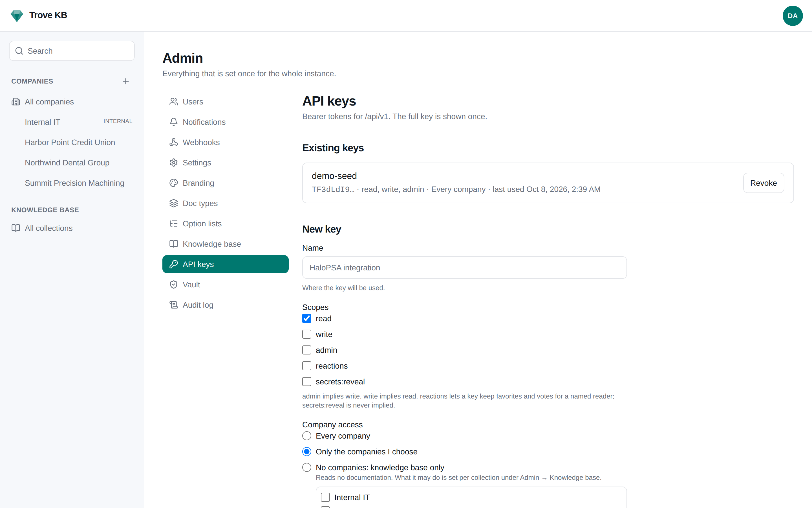Click the API keys key icon
Viewport: 812px width, 508px height.
[173, 264]
